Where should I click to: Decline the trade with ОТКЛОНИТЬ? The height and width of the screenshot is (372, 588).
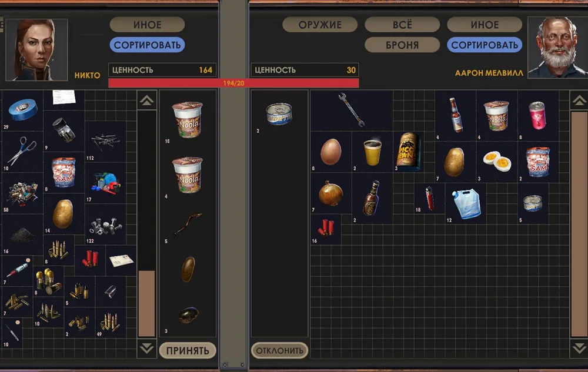tap(280, 351)
